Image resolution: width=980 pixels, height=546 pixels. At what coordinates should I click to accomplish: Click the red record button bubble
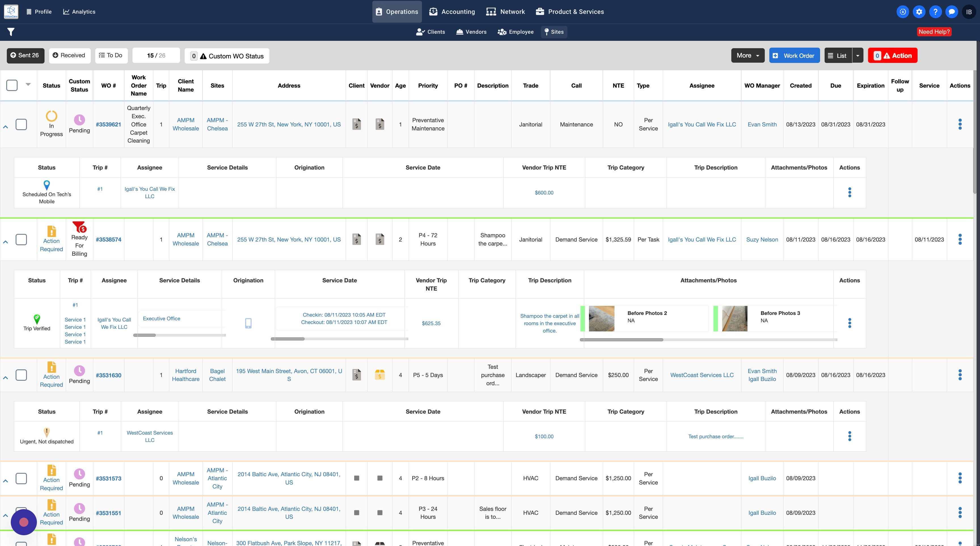24,522
